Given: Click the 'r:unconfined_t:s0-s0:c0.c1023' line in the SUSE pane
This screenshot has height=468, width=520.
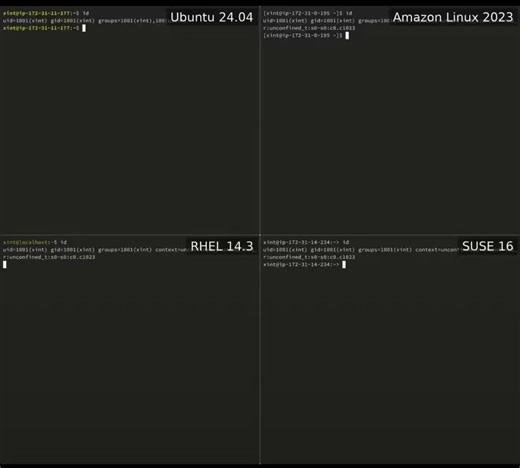Looking at the screenshot, I should click(309, 257).
